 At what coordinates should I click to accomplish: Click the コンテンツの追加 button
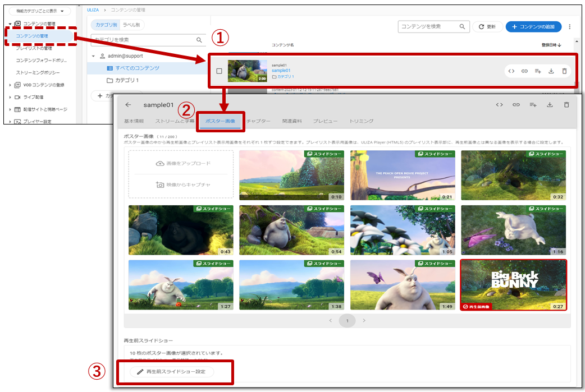coord(533,26)
